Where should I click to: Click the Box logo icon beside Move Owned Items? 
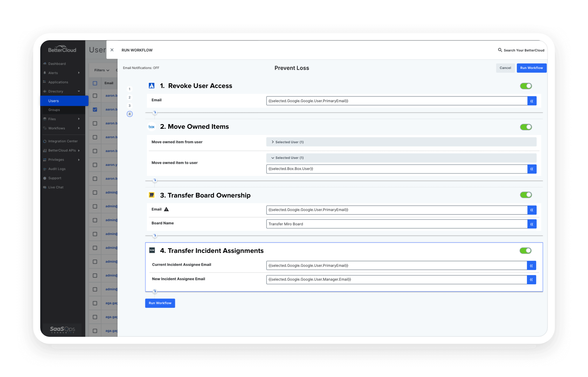pos(152,127)
